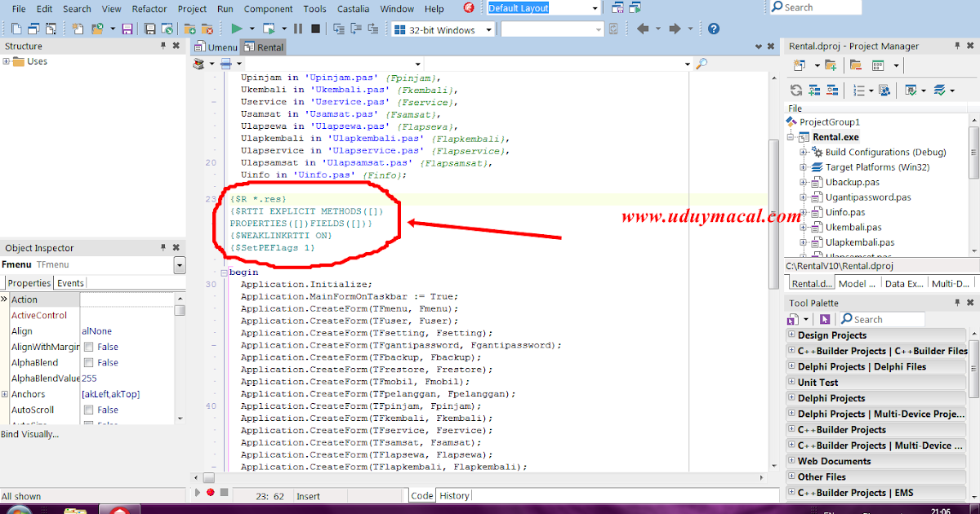Viewport: 980px width, 514px height.
Task: Click the Tool Palette purple cursor icon
Action: point(825,319)
